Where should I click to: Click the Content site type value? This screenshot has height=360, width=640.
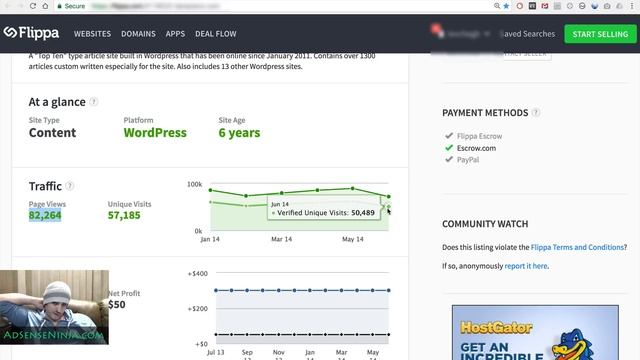coord(52,133)
